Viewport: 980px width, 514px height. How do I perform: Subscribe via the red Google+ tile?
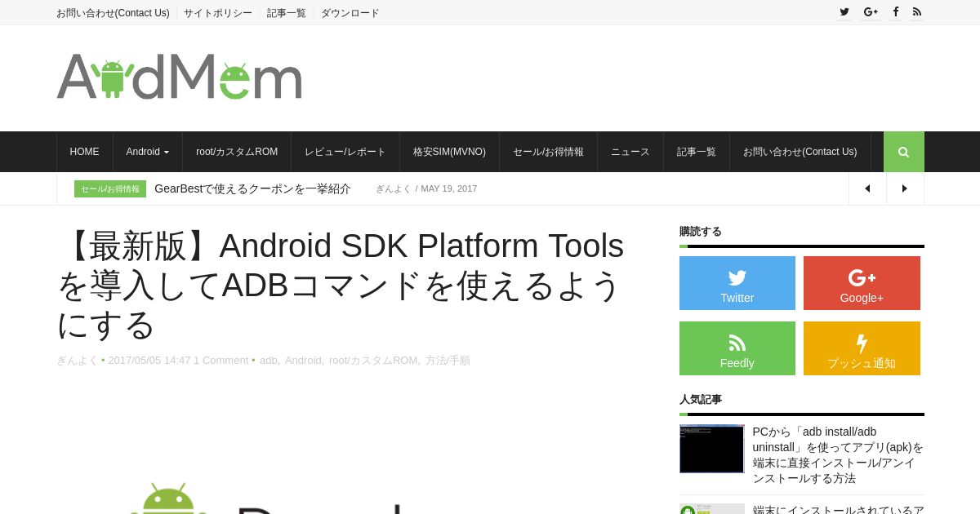click(x=862, y=283)
